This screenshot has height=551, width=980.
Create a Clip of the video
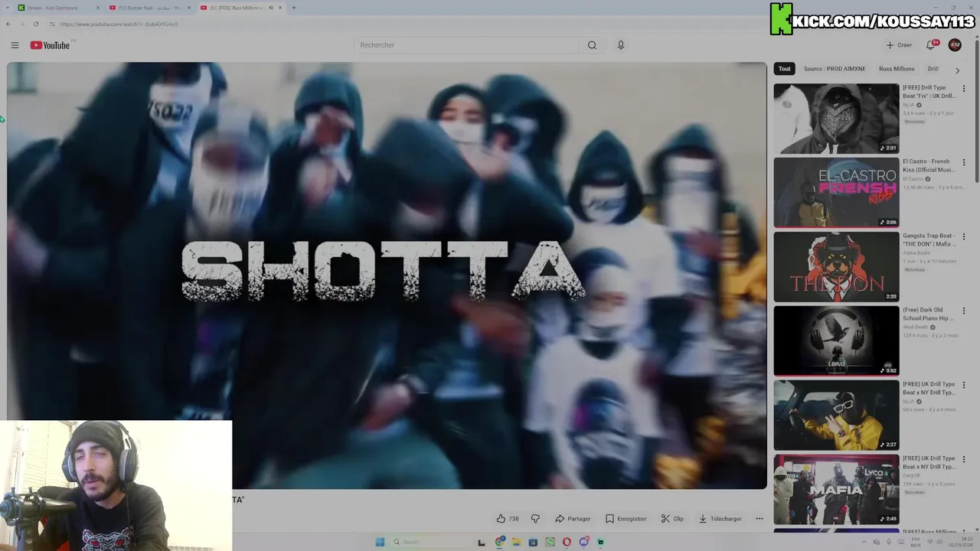[672, 519]
